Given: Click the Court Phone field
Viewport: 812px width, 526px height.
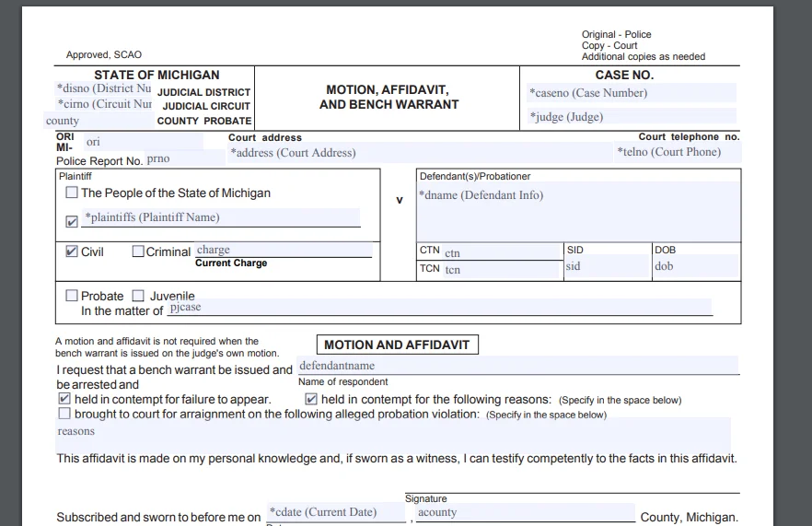Looking at the screenshot, I should 678,152.
